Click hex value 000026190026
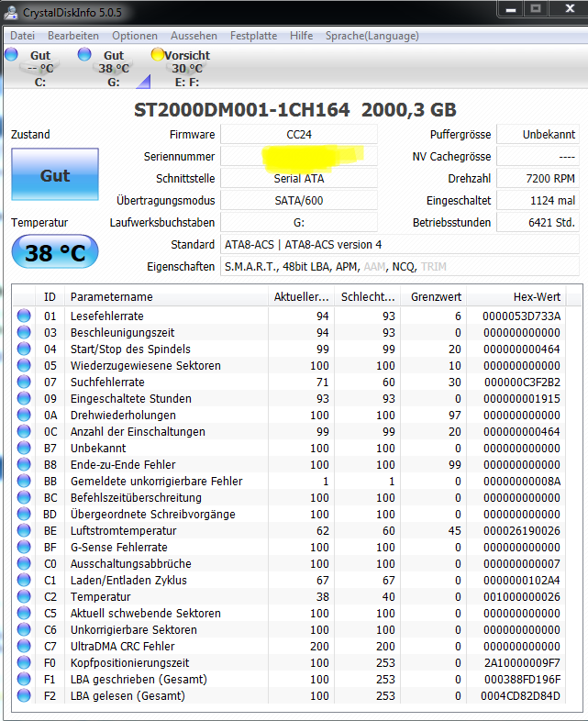The height and width of the screenshot is (721, 588). (521, 530)
